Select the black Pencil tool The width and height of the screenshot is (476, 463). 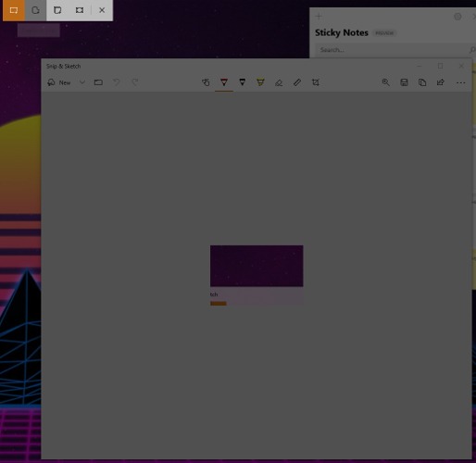point(243,82)
